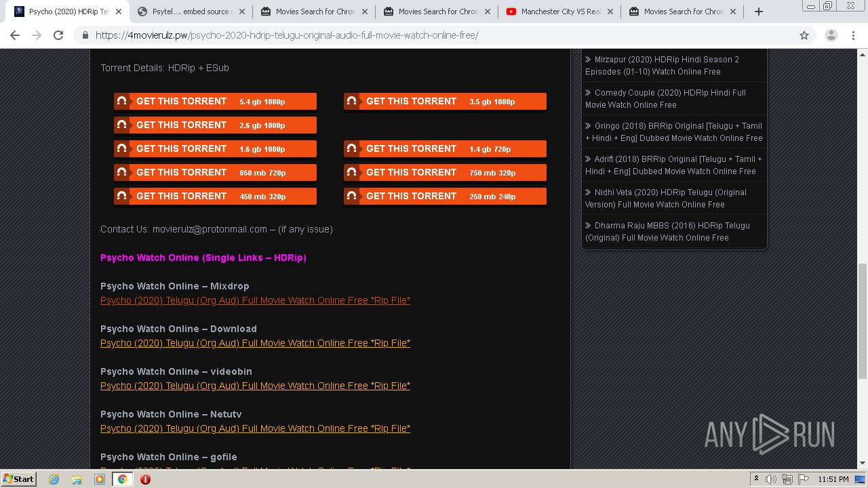Open the first Movies Search tab
This screenshot has width=868, height=488.
pos(313,12)
